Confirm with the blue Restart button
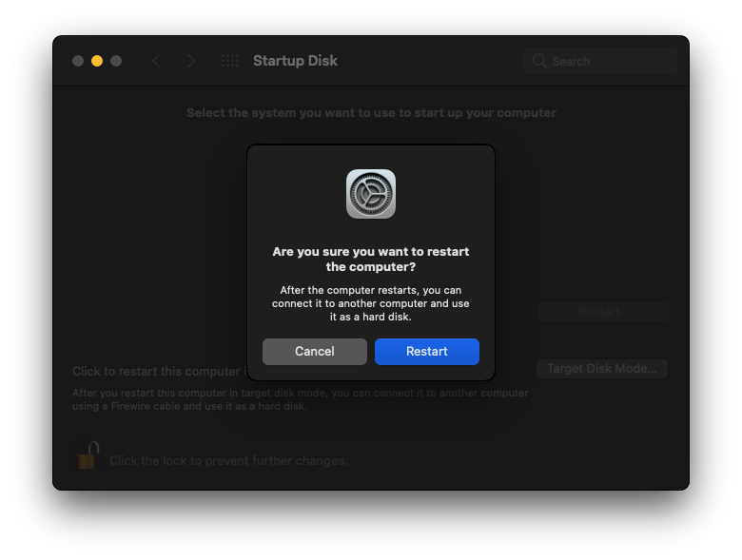742x560 pixels. tap(426, 352)
